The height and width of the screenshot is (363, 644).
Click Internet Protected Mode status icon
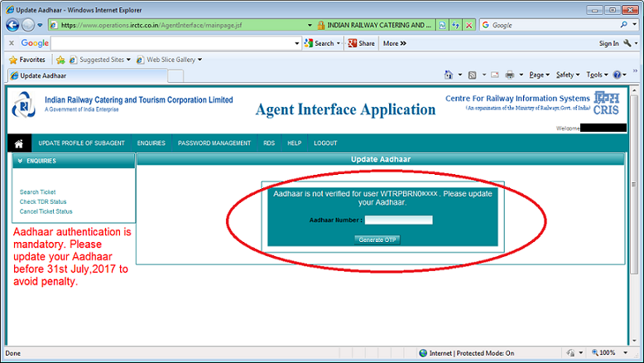click(x=423, y=353)
